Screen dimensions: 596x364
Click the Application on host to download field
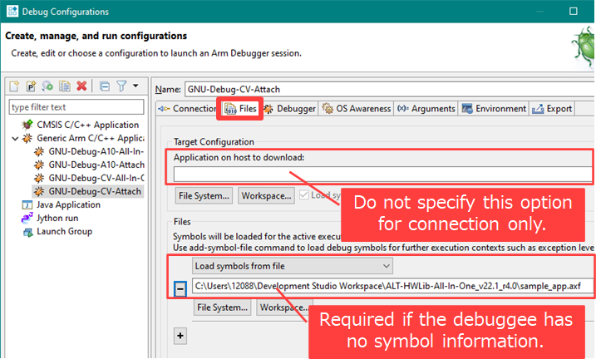(x=382, y=175)
